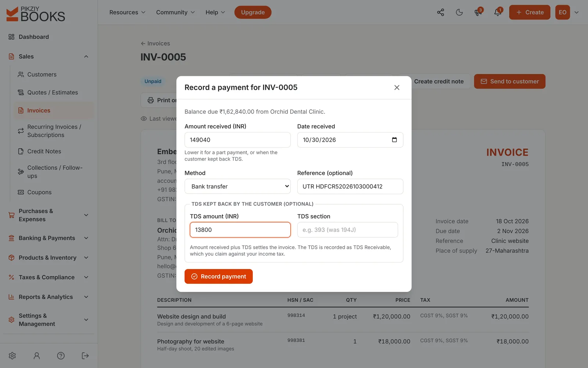Expand Taxes & Compliance section
This screenshot has width=588, height=368.
click(x=49, y=277)
